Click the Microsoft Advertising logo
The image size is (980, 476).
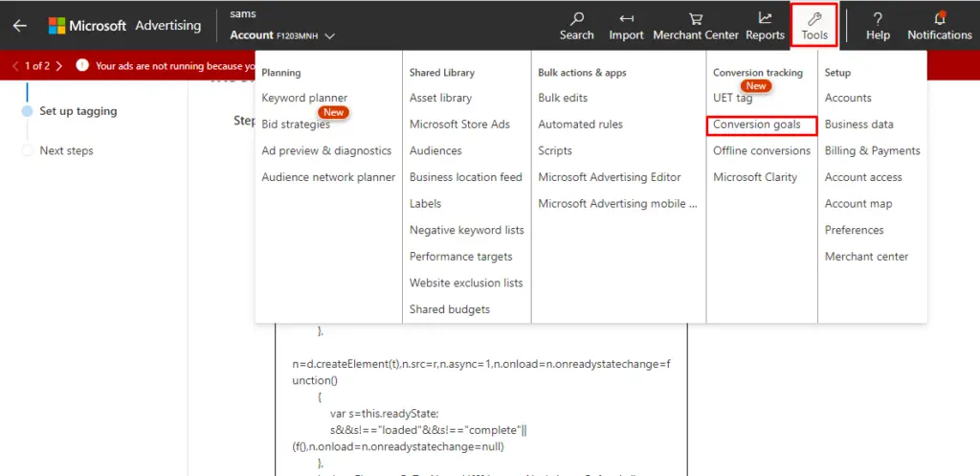pyautogui.click(x=125, y=26)
